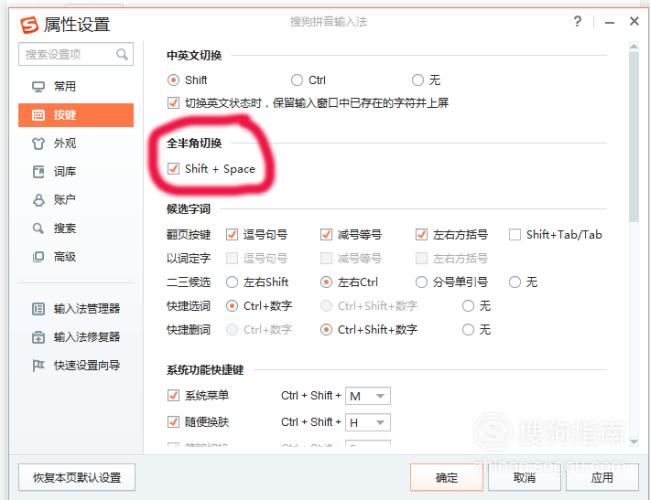Click the shirt icon beside 外观
The width and height of the screenshot is (650, 500).
point(38,143)
